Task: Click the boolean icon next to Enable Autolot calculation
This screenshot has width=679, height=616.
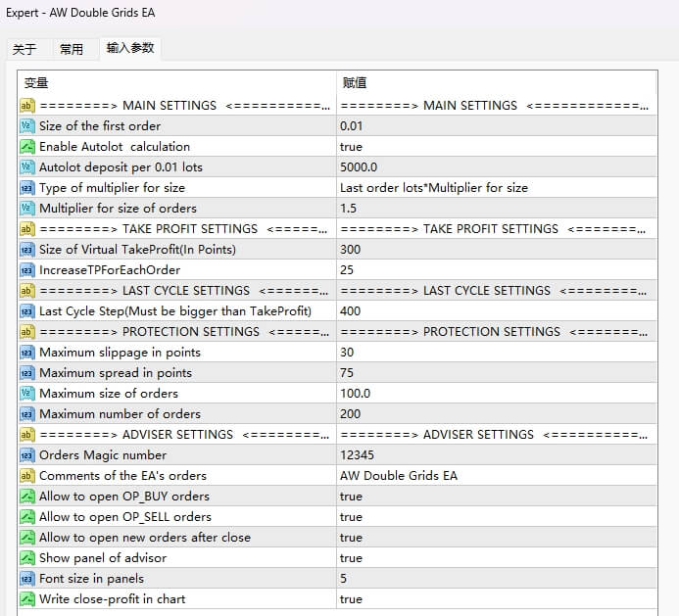Action: click(x=27, y=147)
